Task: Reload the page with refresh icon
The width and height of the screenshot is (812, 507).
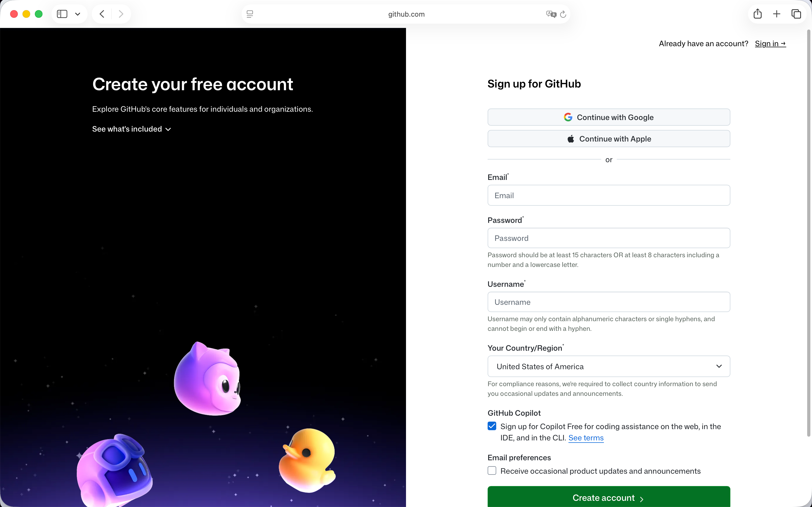Action: 563,14
